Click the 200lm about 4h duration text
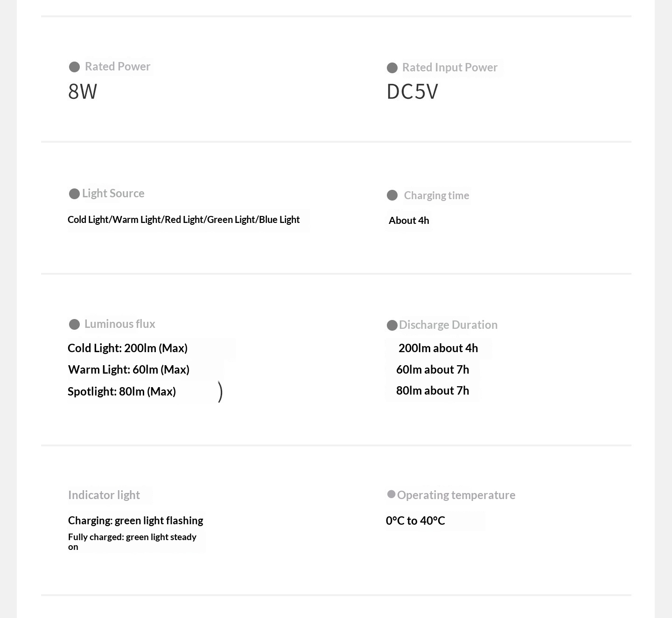Image resolution: width=672 pixels, height=618 pixels. tap(438, 348)
